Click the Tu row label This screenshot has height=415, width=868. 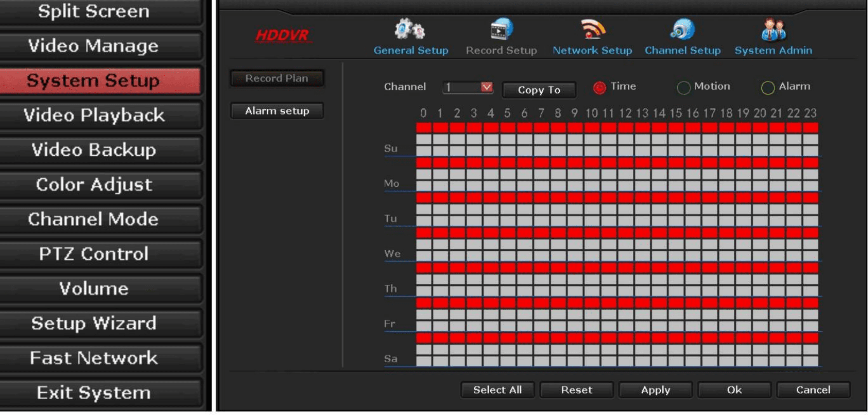(x=391, y=219)
